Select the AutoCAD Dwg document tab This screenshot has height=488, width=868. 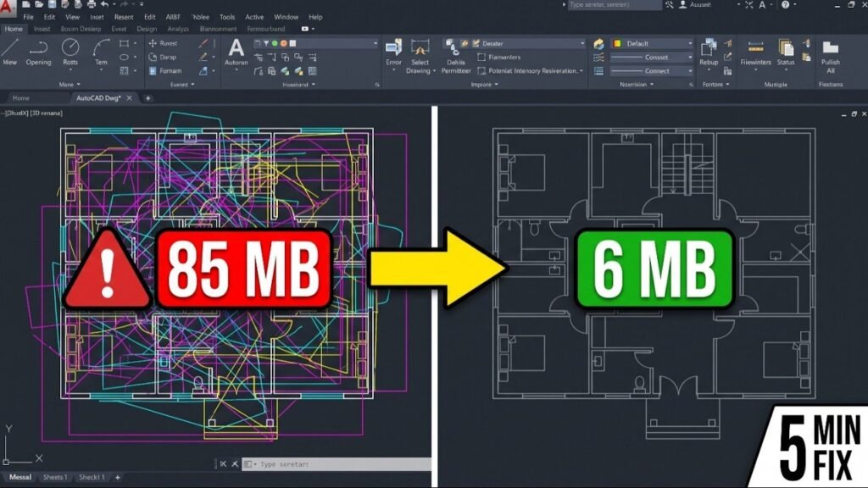98,98
